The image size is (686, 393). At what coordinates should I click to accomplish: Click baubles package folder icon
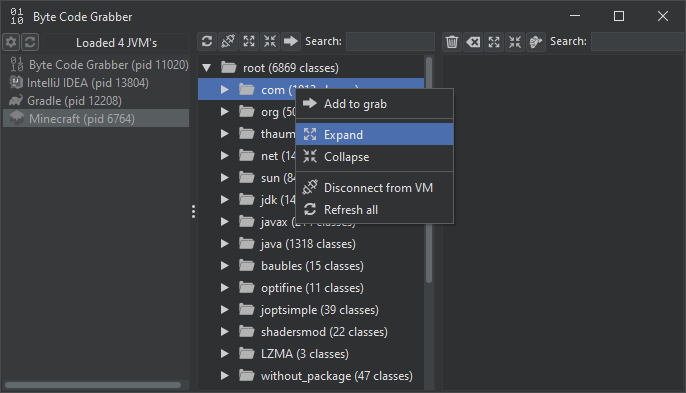click(247, 265)
